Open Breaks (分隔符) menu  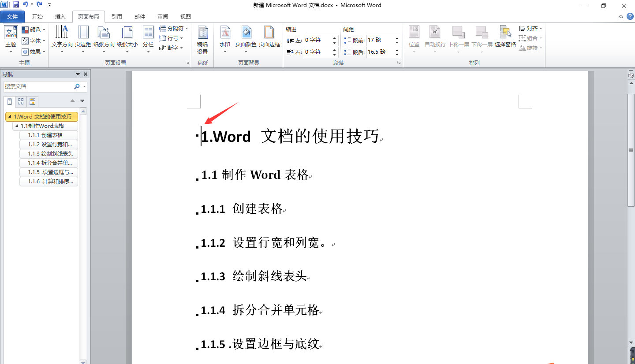tap(173, 28)
